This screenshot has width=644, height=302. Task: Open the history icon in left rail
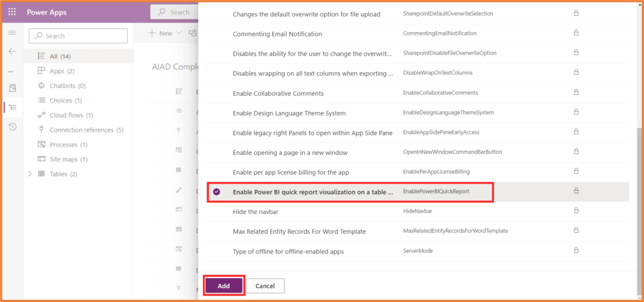[12, 127]
